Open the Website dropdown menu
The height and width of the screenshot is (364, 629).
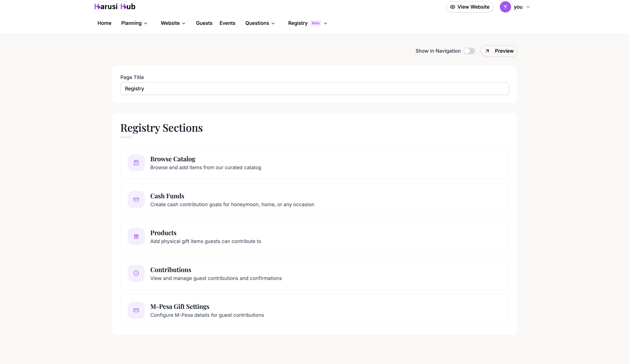pyautogui.click(x=173, y=23)
